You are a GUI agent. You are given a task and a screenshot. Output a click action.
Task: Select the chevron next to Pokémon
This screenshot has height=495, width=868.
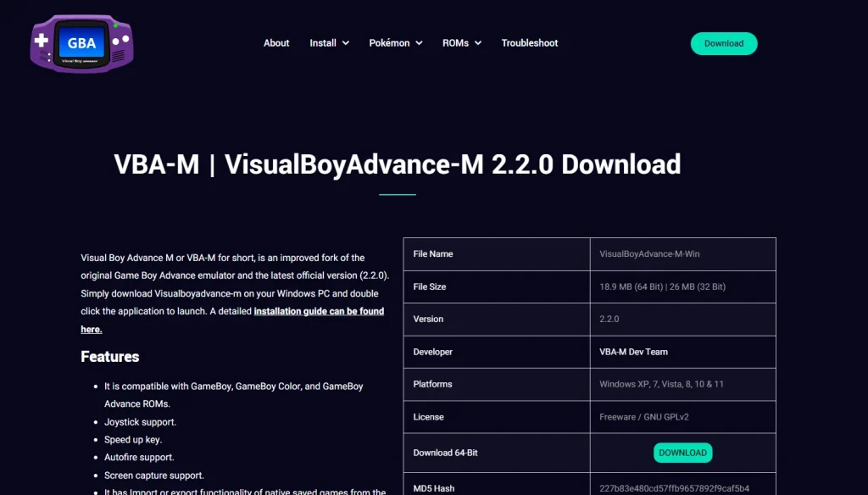(419, 43)
